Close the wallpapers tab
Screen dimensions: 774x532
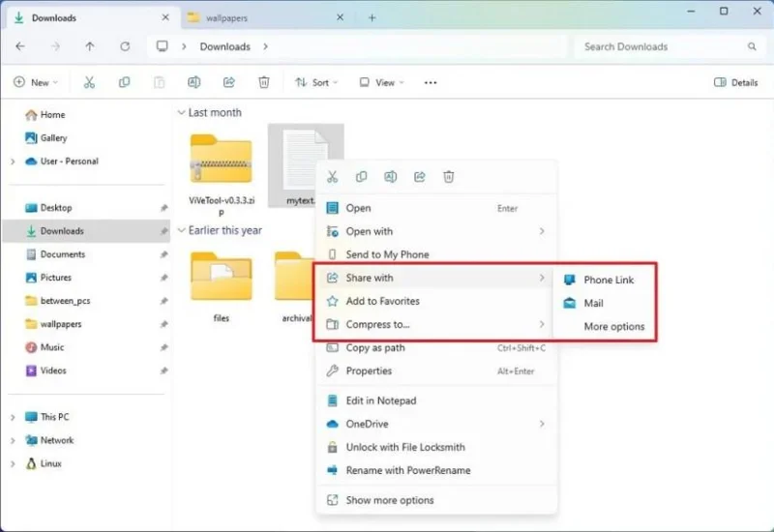point(341,17)
